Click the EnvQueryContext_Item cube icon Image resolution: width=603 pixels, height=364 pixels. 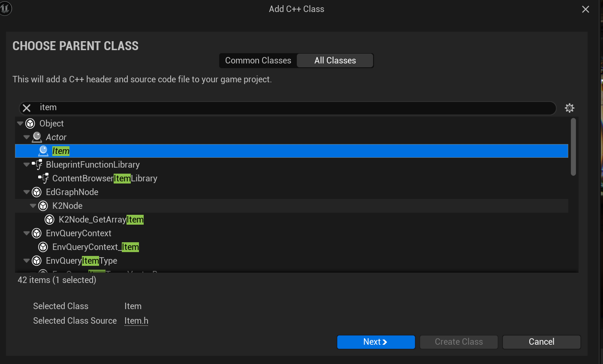pyautogui.click(x=43, y=247)
